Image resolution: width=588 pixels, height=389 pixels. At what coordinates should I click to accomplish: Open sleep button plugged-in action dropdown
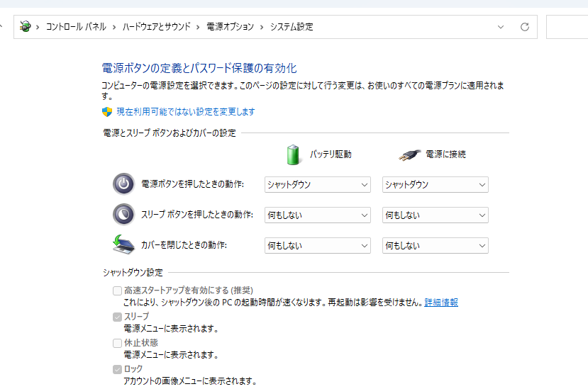point(436,215)
